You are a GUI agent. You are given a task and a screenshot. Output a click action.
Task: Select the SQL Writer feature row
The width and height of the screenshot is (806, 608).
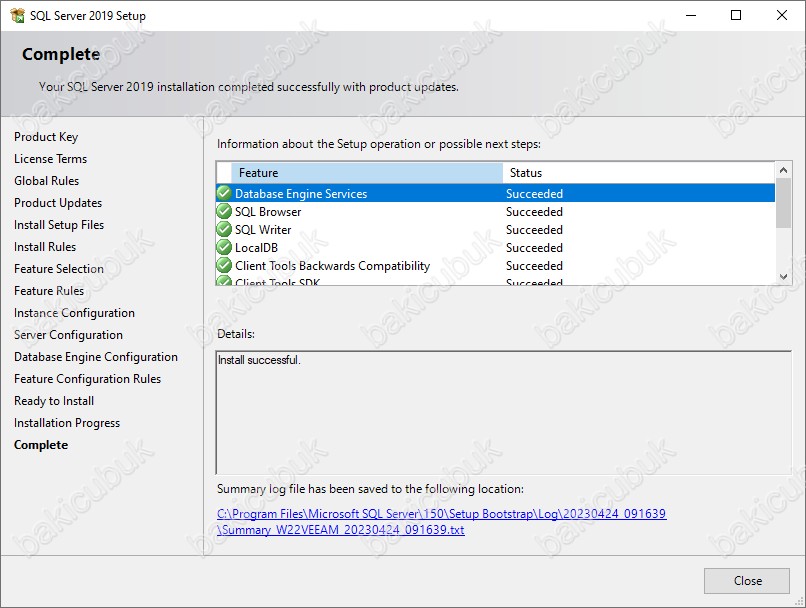[x=496, y=229]
